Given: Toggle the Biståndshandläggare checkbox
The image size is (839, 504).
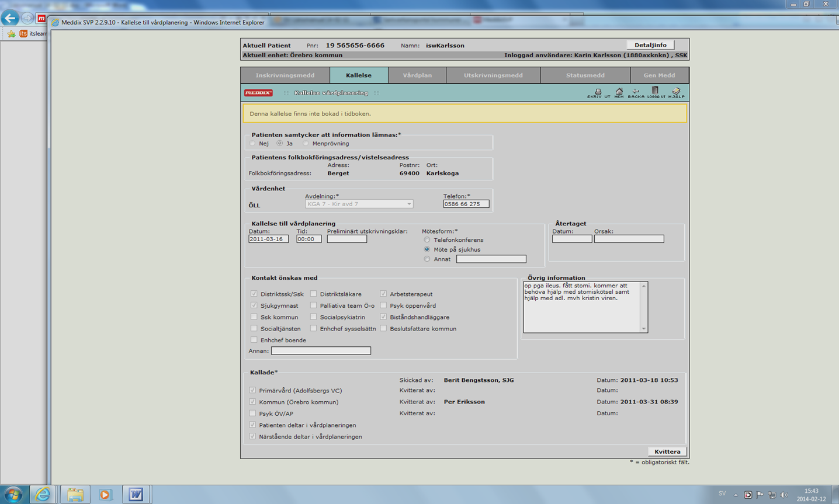Looking at the screenshot, I should tap(383, 317).
